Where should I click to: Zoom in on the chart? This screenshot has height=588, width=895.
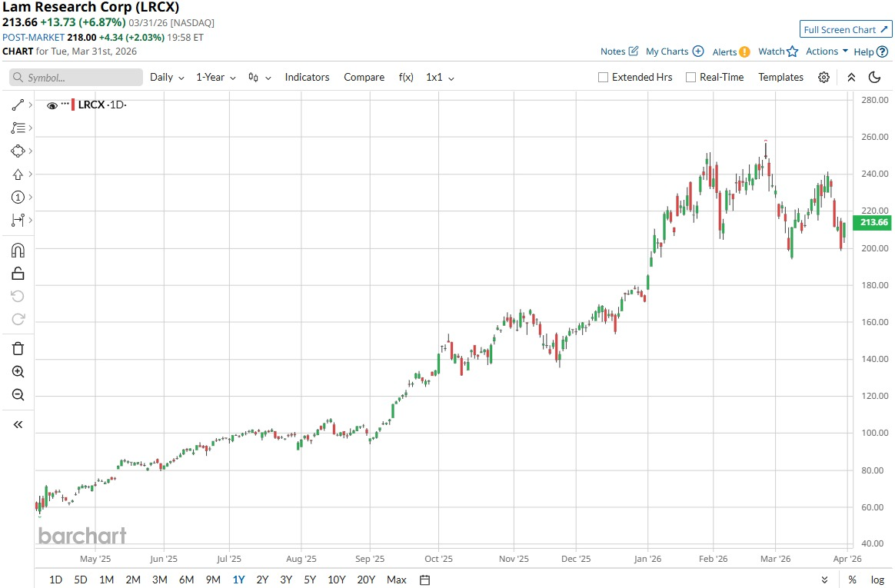pyautogui.click(x=18, y=371)
